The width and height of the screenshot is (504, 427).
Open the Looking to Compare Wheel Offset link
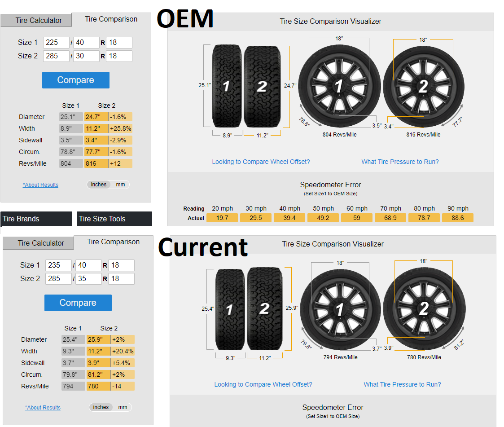point(261,161)
